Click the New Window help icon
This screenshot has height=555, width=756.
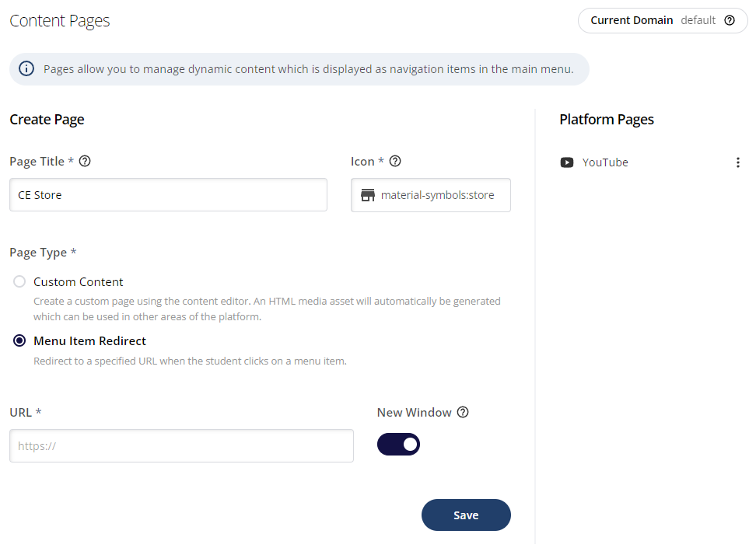tap(463, 413)
